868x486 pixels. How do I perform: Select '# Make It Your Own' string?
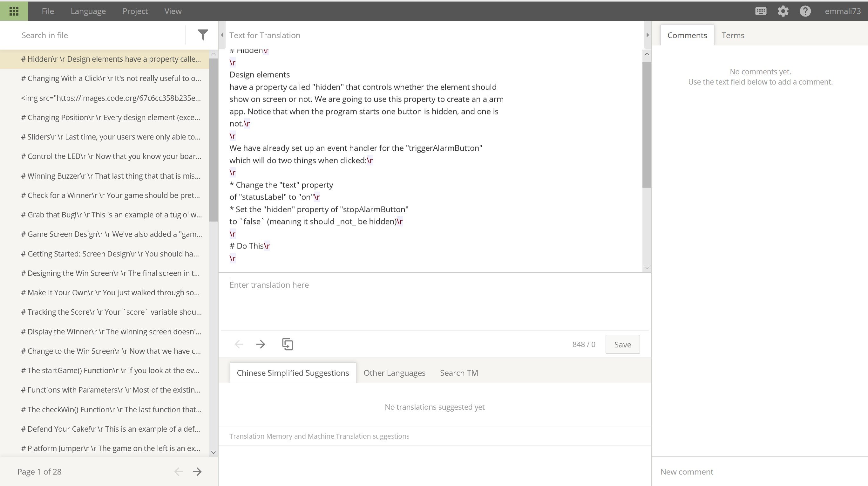click(105, 292)
